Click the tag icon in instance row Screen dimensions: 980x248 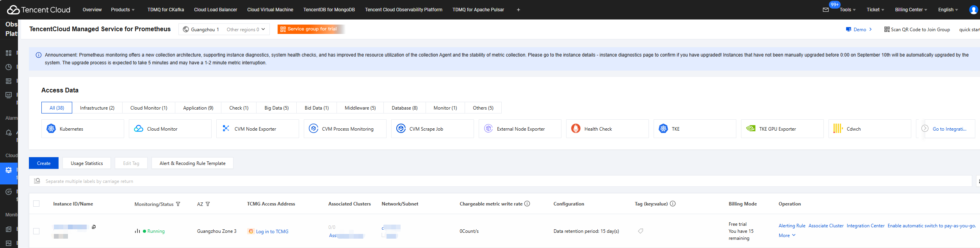click(640, 231)
